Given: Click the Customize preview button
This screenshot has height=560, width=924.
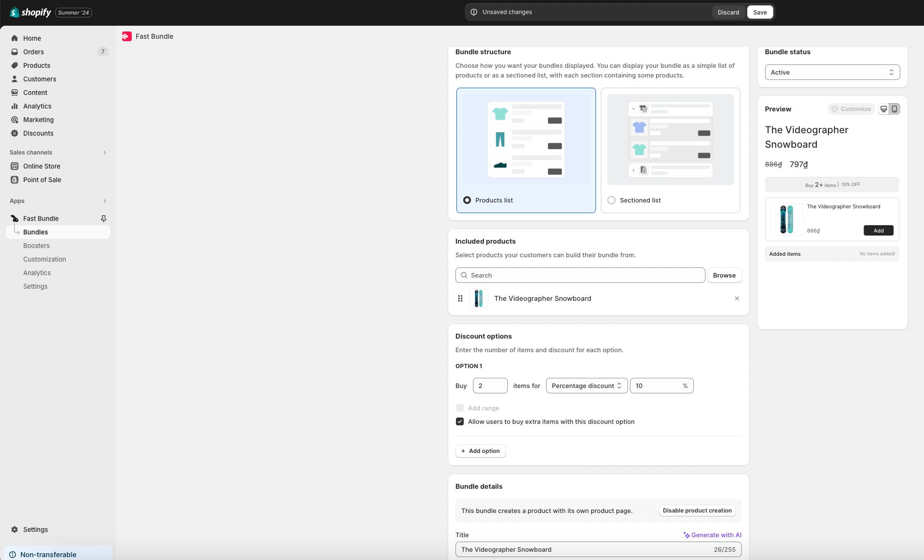Looking at the screenshot, I should click(851, 109).
